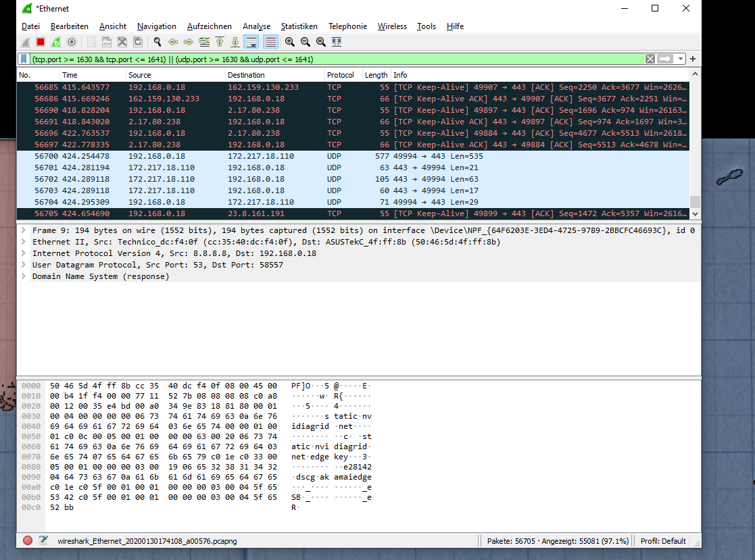Open the Analyse menu
Viewport: 755px width, 560px height.
(x=257, y=26)
